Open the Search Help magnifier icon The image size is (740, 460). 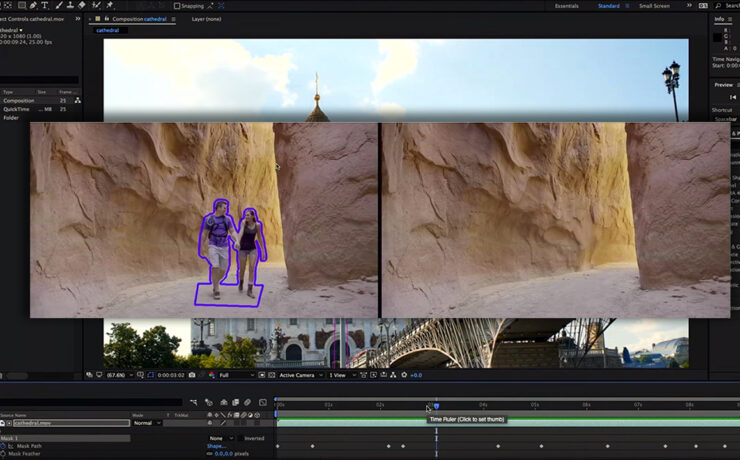coord(718,6)
